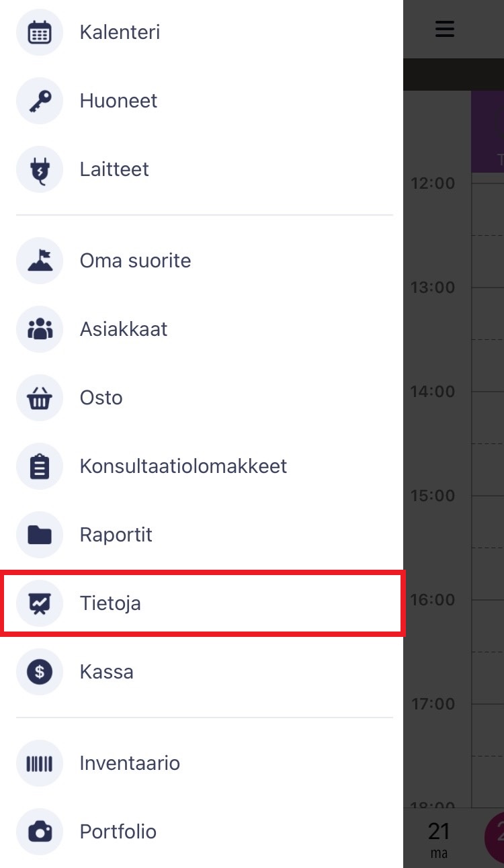Tap the Raportit folder icon
The image size is (504, 868).
click(x=40, y=535)
